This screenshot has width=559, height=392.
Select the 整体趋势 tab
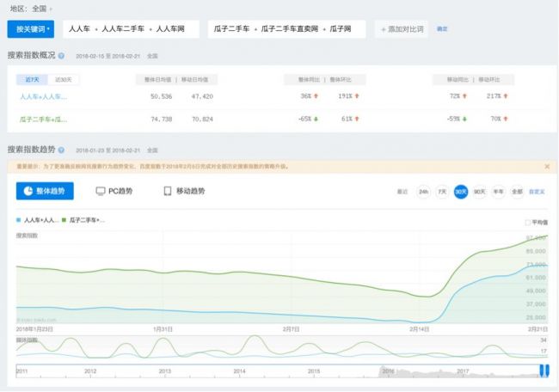[45, 191]
